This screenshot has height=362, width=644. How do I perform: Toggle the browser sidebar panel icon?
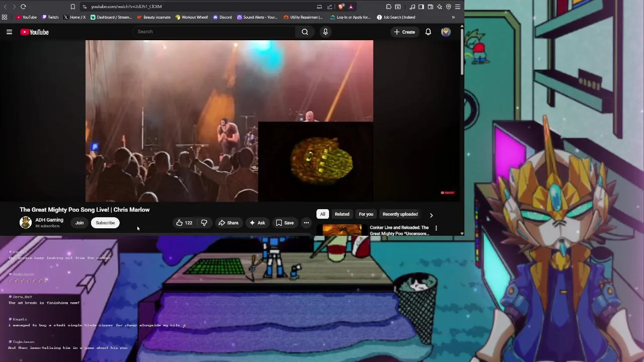[x=421, y=7]
